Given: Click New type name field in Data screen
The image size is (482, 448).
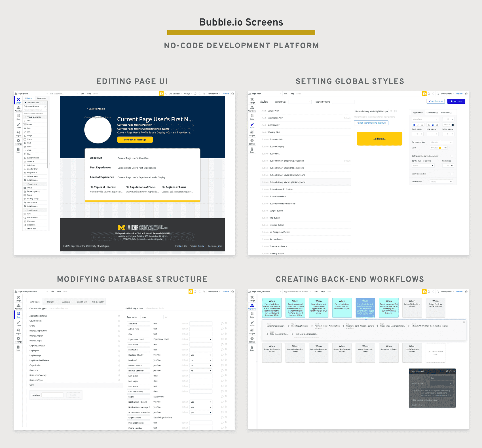Looking at the screenshot, I should [x=53, y=395].
